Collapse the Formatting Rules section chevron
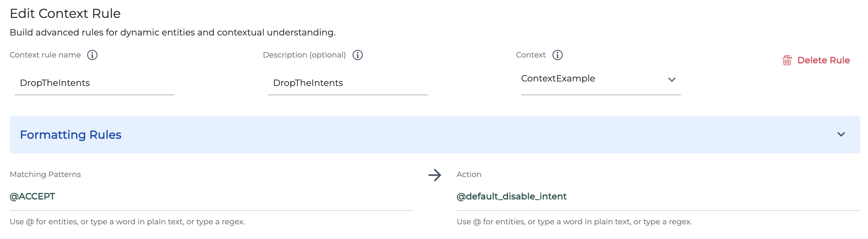 pyautogui.click(x=841, y=134)
